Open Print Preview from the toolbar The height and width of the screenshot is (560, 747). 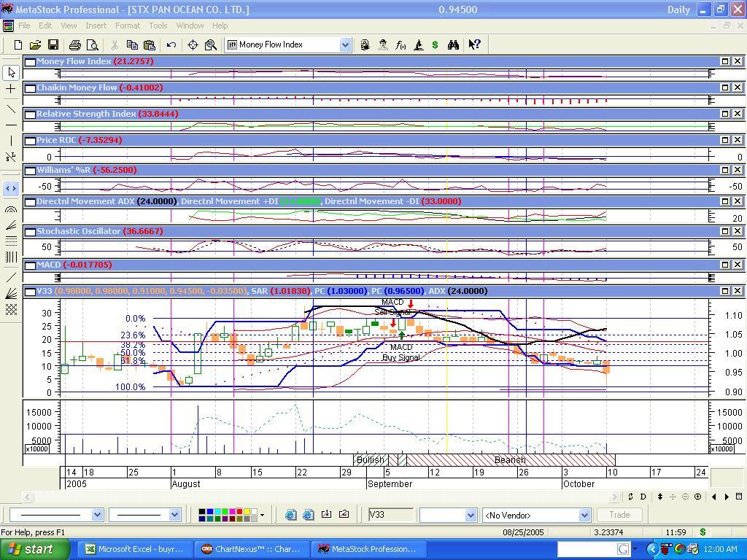pyautogui.click(x=93, y=44)
